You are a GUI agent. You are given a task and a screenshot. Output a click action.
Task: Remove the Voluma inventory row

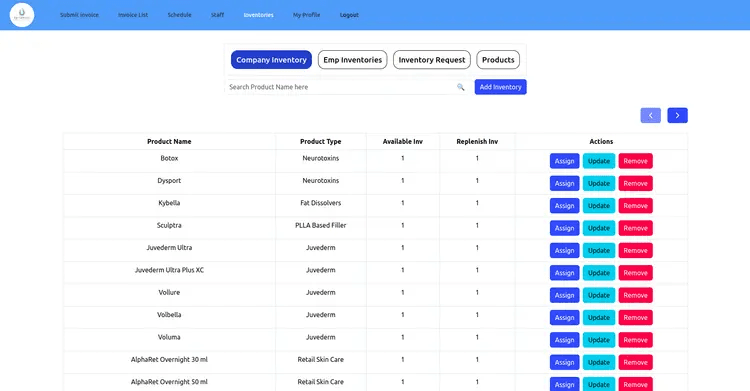coord(635,340)
